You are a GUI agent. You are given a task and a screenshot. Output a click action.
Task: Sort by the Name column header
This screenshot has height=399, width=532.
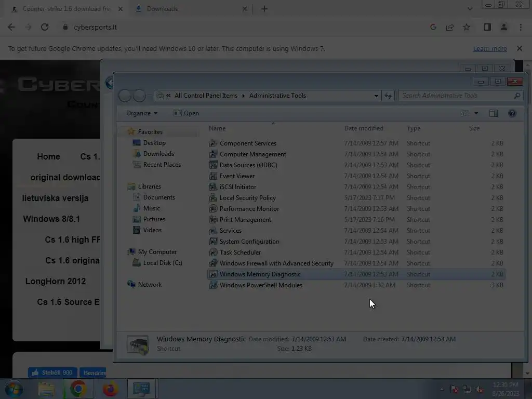[x=217, y=129]
